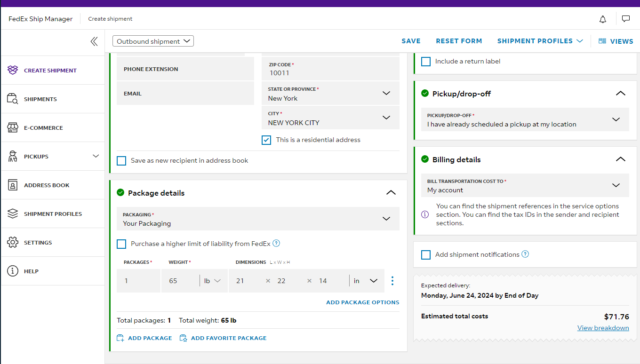This screenshot has height=364, width=640.
Task: Collapse the sidebar with double-chevron icon
Action: coord(94,41)
